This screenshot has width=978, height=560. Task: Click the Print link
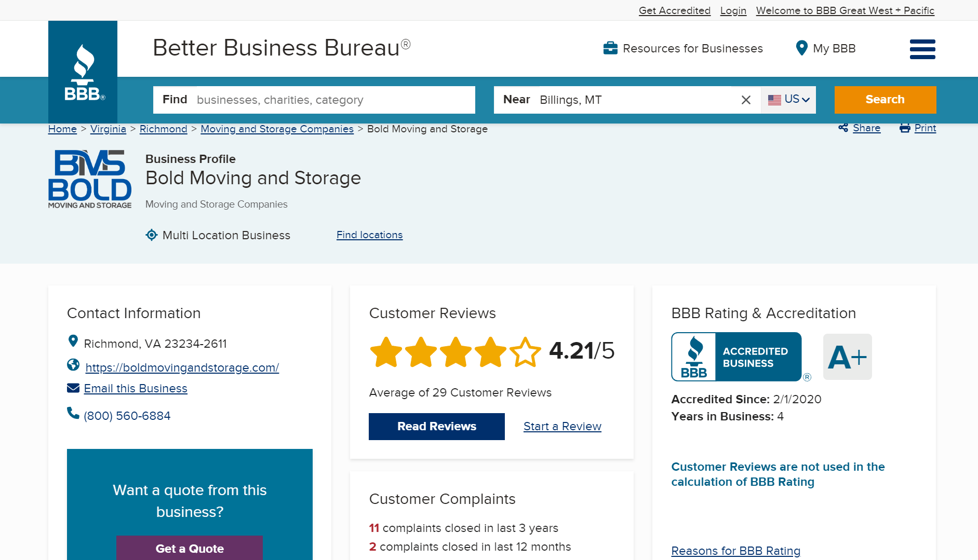pyautogui.click(x=925, y=128)
